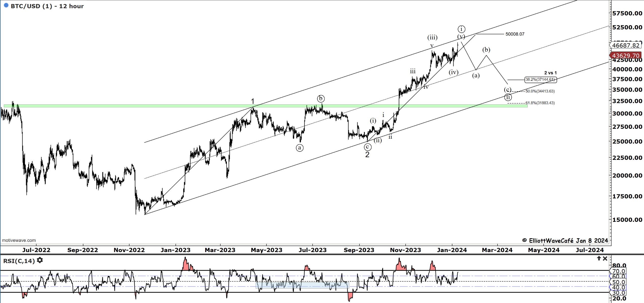Click the 70.0 RSI level marker
The width and height of the screenshot is (644, 303).
(618, 271)
